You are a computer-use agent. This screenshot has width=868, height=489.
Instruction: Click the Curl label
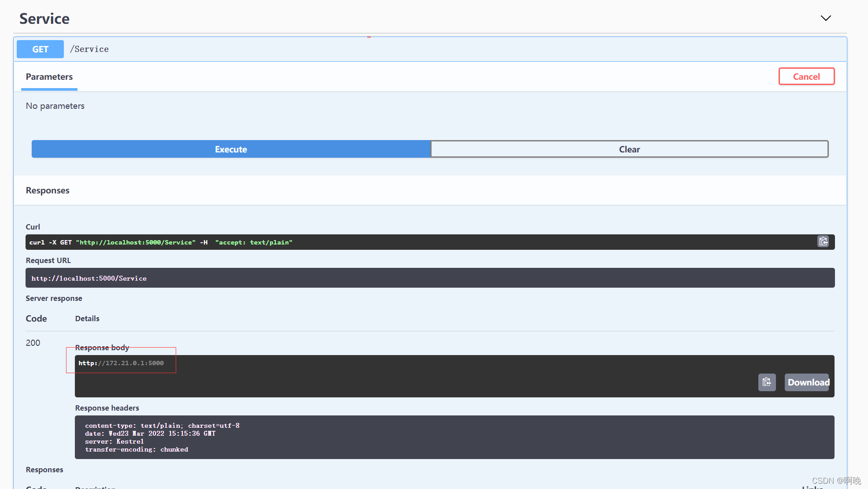click(x=33, y=227)
